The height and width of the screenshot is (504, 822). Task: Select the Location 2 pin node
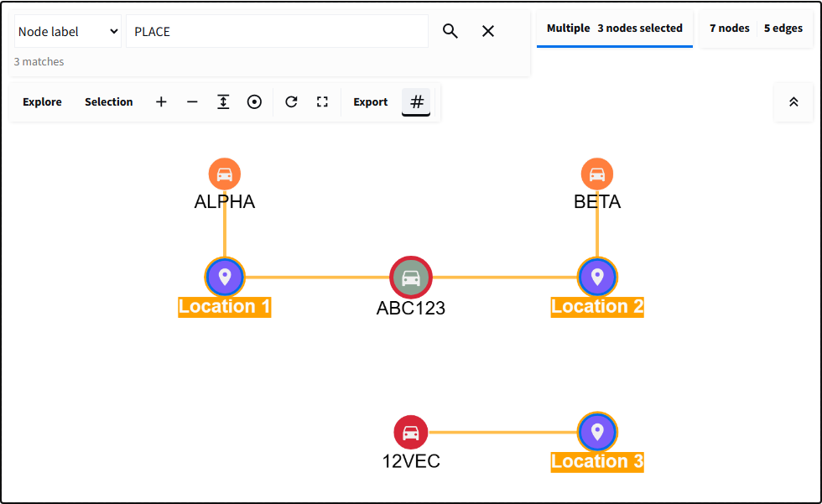pyautogui.click(x=597, y=277)
